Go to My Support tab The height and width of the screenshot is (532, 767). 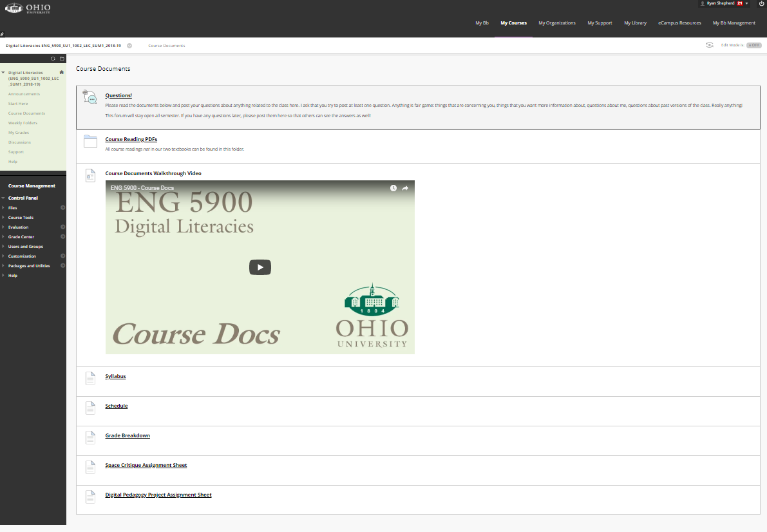pos(600,23)
